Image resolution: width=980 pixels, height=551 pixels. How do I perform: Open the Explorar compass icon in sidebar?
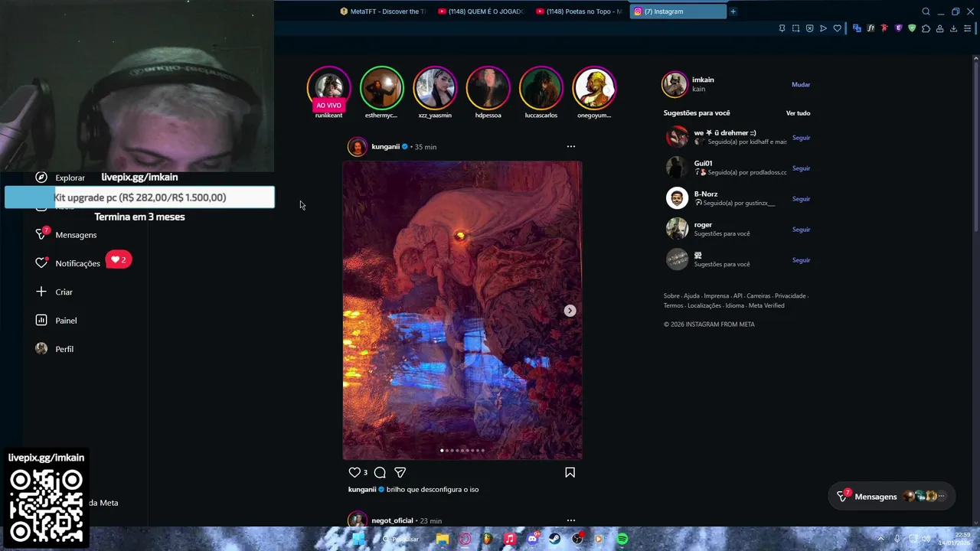click(41, 178)
